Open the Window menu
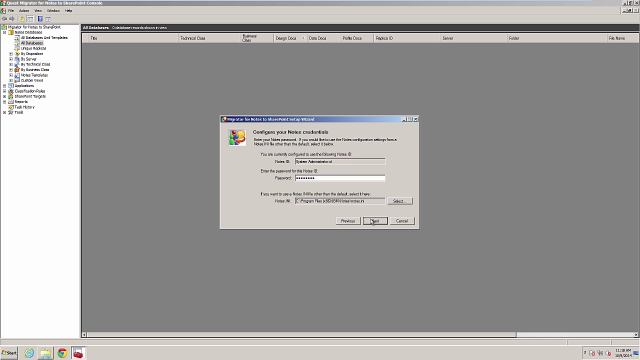The image size is (640, 360). (53, 11)
